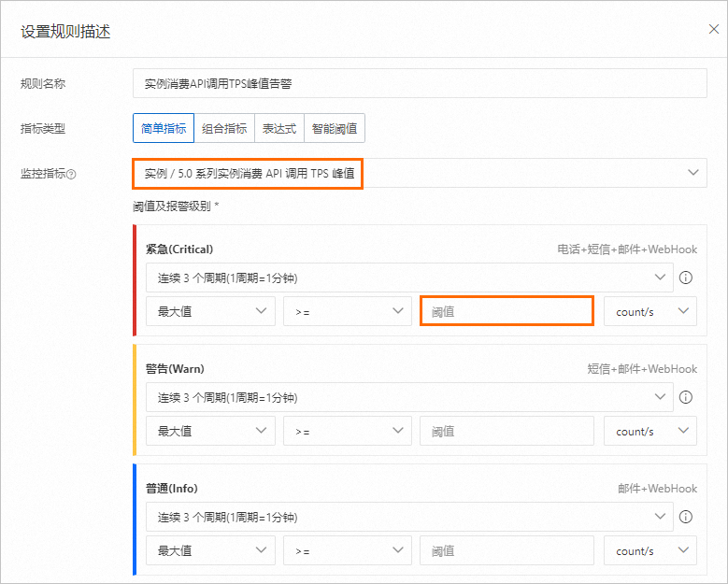
Task: Open Critical 最大值 statistic dropdown
Action: 210,311
